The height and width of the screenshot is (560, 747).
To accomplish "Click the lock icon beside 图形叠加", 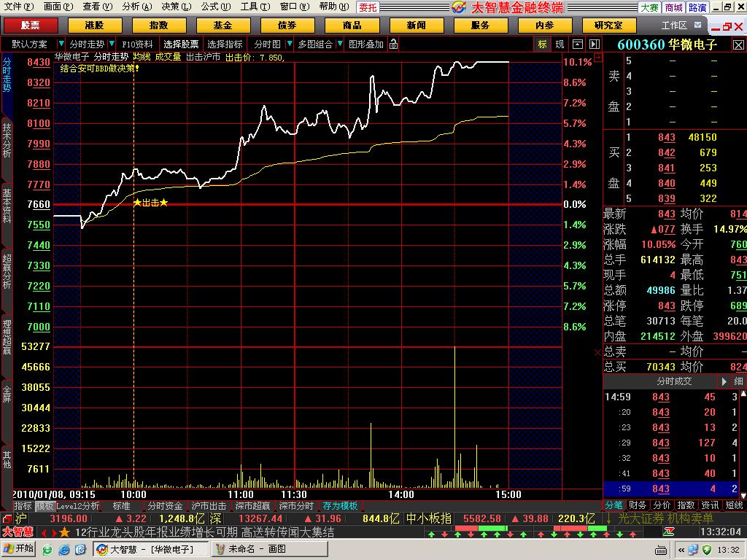I will coord(393,44).
